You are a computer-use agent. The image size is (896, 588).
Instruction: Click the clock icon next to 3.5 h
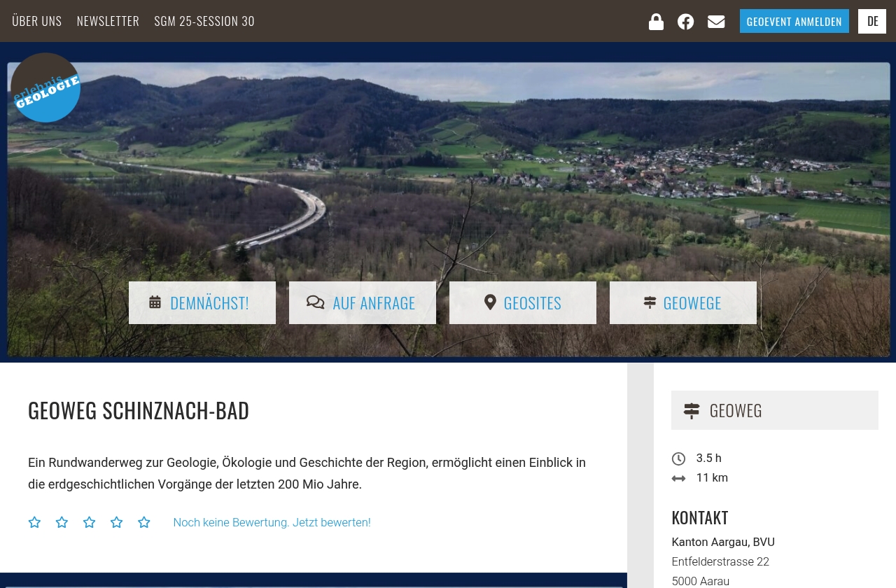pos(678,458)
